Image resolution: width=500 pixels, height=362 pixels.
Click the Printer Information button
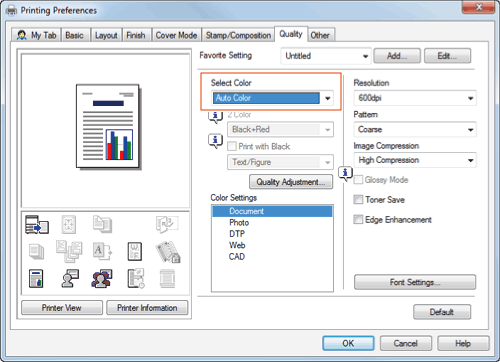click(x=147, y=307)
